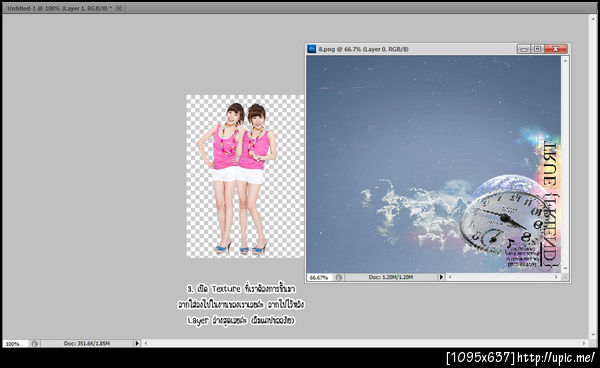
Task: Click the Doc: 351.6K/1.85M status text
Action: pos(86,344)
